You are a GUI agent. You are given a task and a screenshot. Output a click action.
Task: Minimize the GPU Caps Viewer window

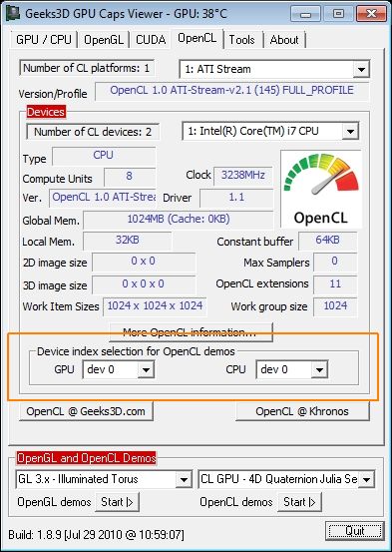coord(305,14)
